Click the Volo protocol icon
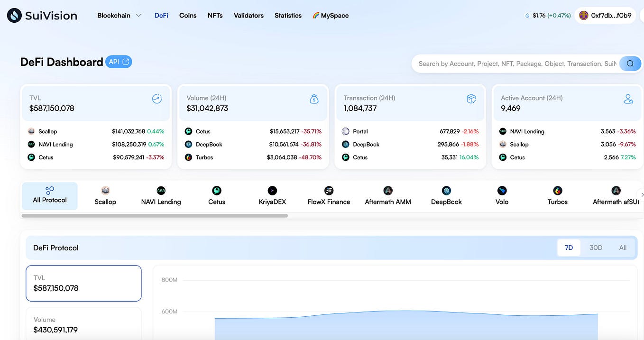Image resolution: width=644 pixels, height=340 pixels. [502, 190]
